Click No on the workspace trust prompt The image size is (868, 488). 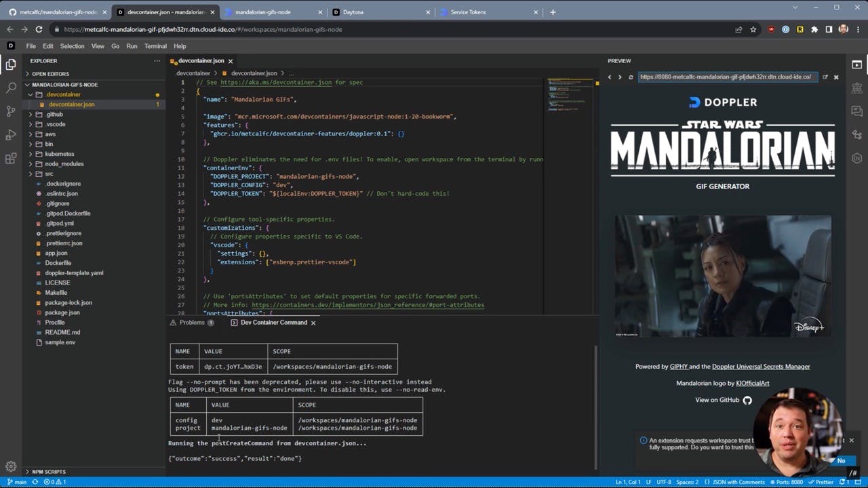pyautogui.click(x=841, y=461)
